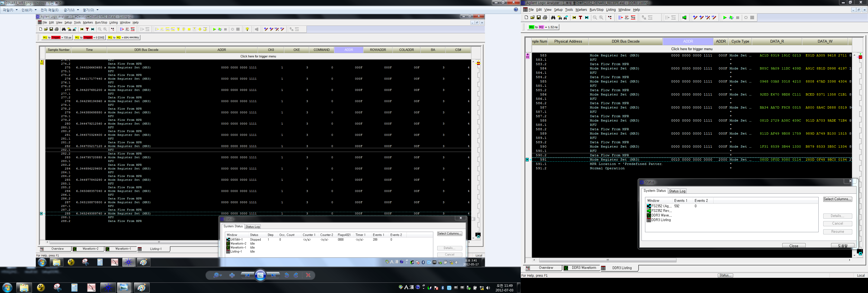Click green speaker icon in right toolbar
Screen dimensions: 868x293
pos(684,18)
